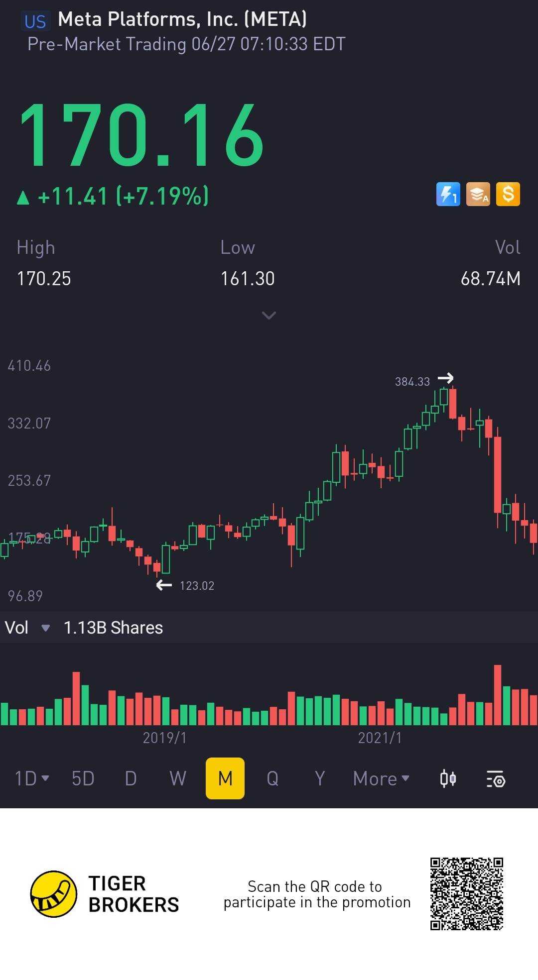Select the W weekly timeframe
538x980 pixels.
[178, 778]
